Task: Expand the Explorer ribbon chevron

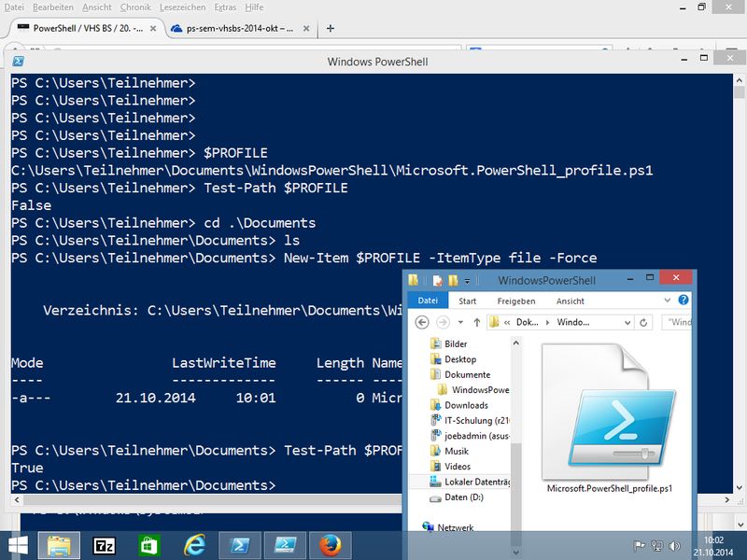Action: pos(668,300)
